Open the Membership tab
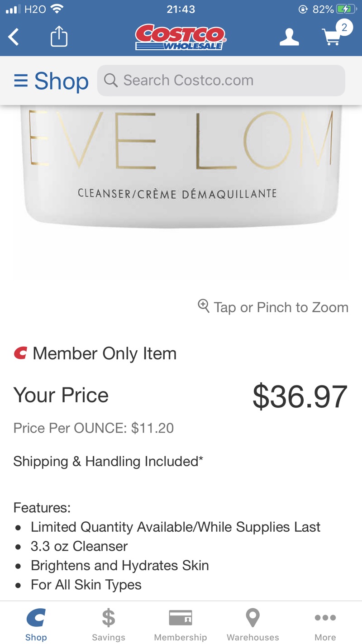The height and width of the screenshot is (644, 362). click(181, 625)
